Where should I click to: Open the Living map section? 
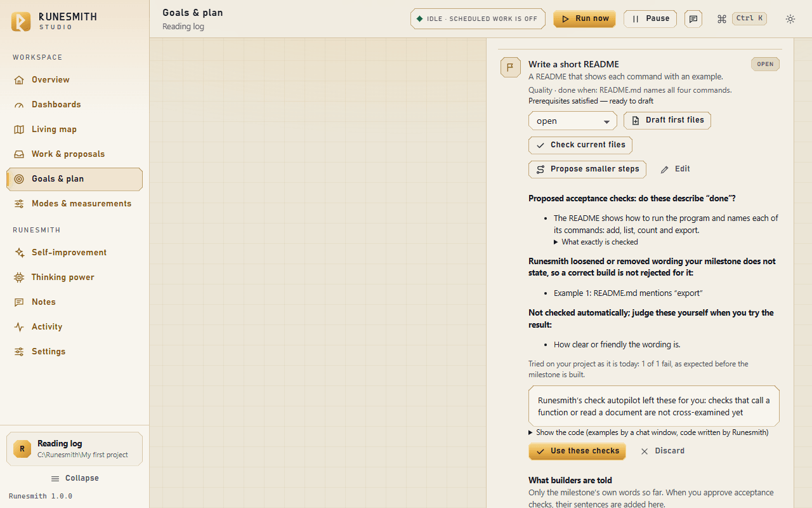click(75, 130)
